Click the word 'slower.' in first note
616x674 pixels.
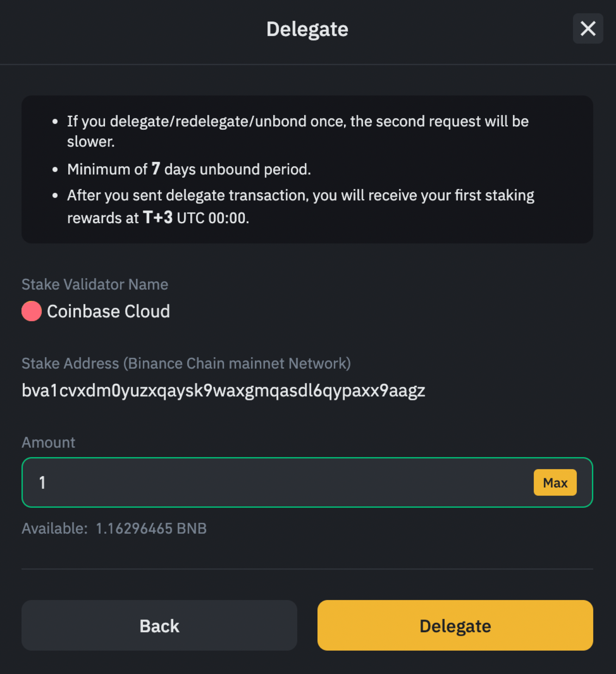[91, 142]
